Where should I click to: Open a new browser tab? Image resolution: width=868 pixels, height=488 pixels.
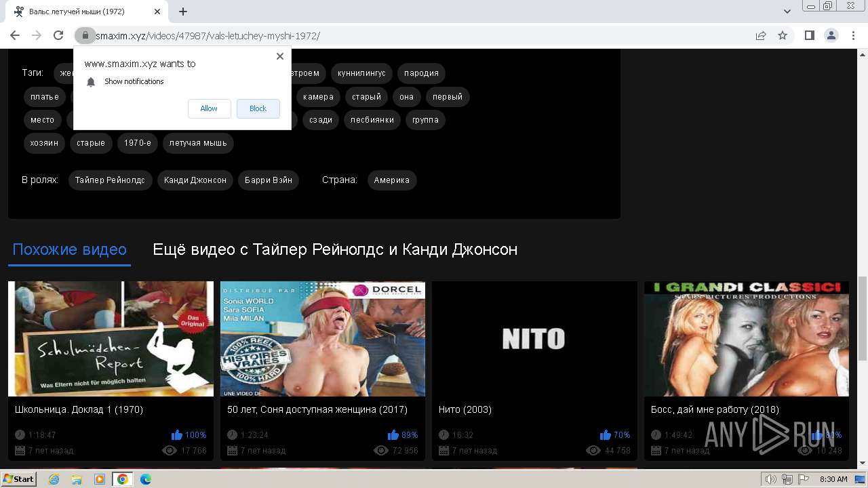(x=183, y=12)
